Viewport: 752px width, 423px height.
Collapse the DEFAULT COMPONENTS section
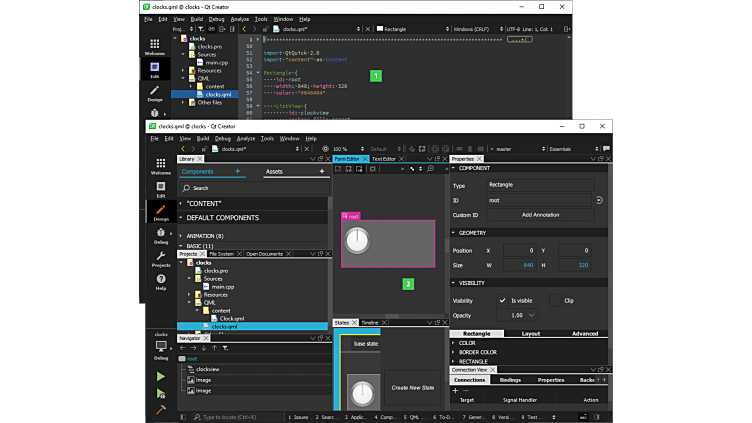point(182,218)
